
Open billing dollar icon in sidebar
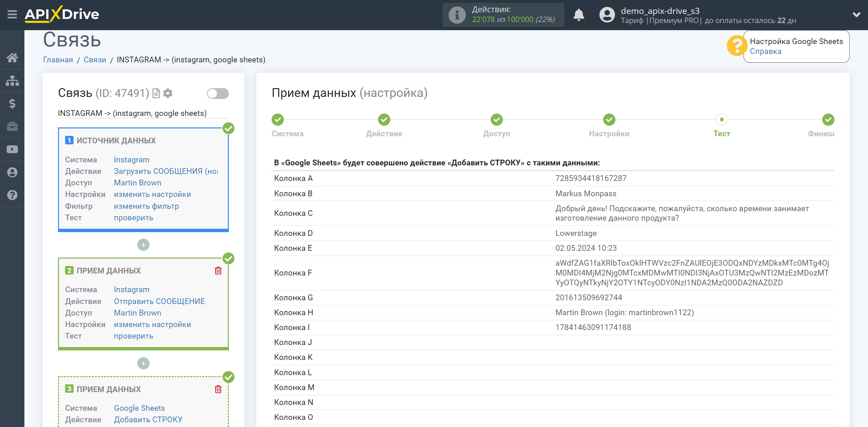(12, 103)
